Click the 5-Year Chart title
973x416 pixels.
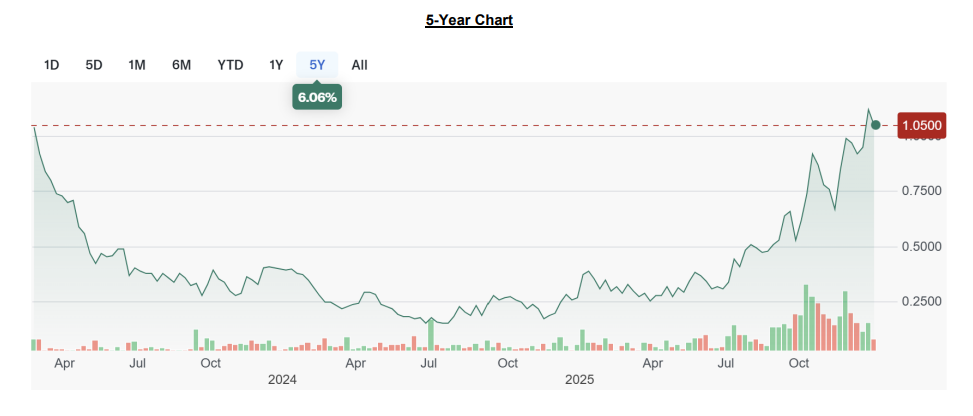[469, 20]
